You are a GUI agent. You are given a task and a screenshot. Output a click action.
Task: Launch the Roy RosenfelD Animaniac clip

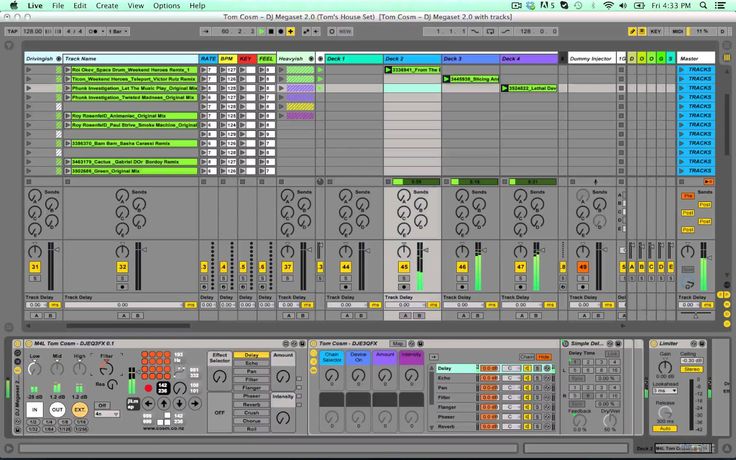coord(68,115)
